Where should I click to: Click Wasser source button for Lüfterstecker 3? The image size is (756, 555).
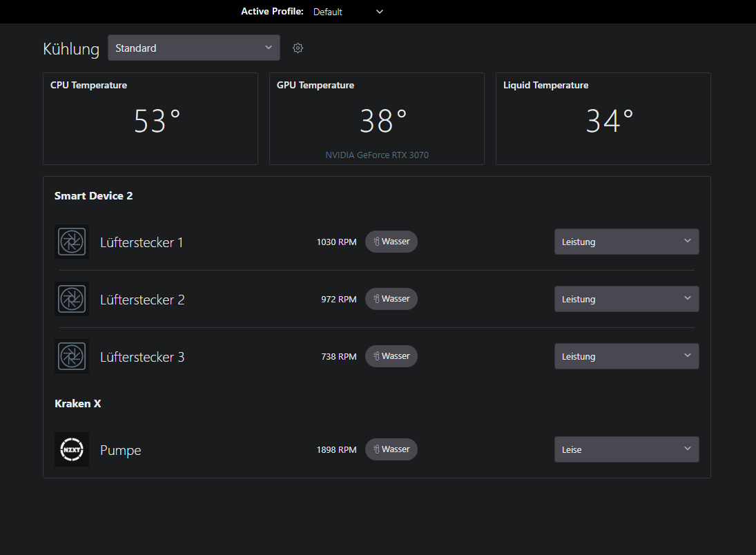pyautogui.click(x=391, y=356)
